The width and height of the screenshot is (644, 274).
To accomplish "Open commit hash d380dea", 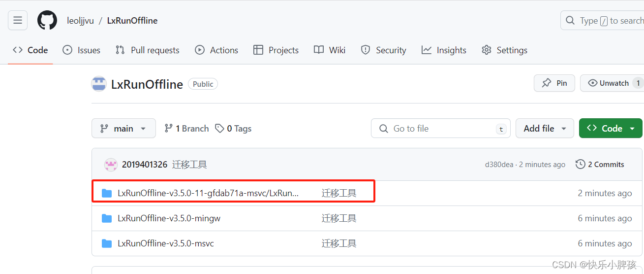I will pyautogui.click(x=499, y=165).
